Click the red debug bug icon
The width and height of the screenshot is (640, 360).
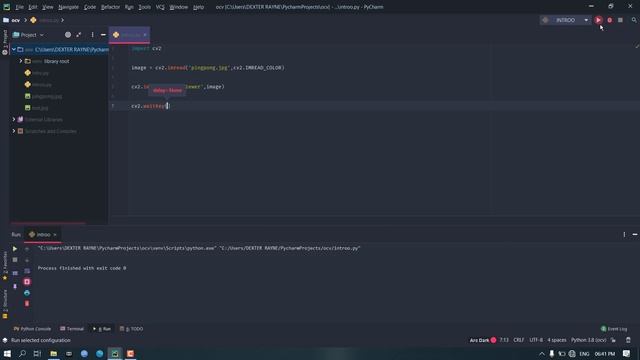[609, 20]
